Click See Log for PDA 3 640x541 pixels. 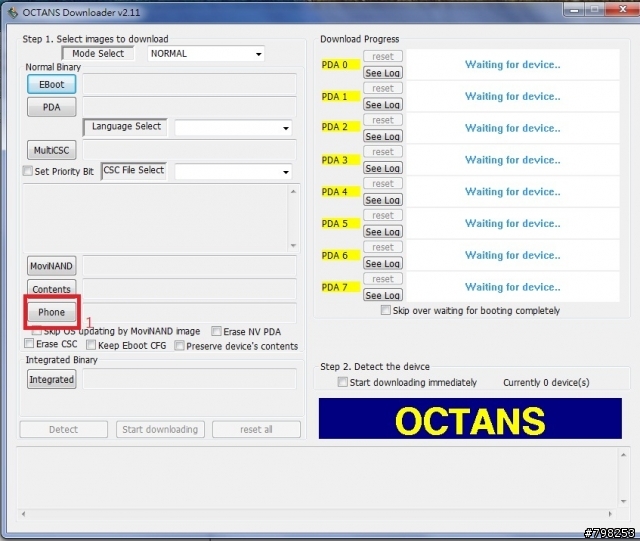coord(383,168)
